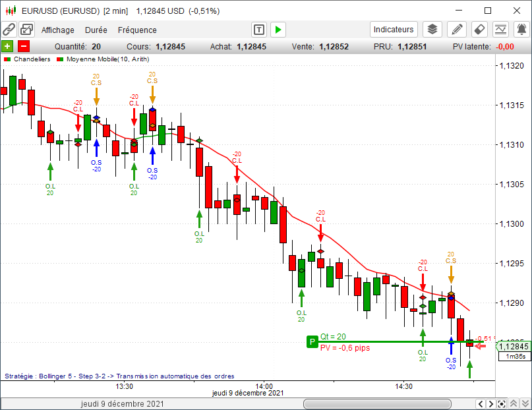Image resolution: width=532 pixels, height=410 pixels.
Task: Open the Fréquence dropdown menu
Action: (137, 30)
